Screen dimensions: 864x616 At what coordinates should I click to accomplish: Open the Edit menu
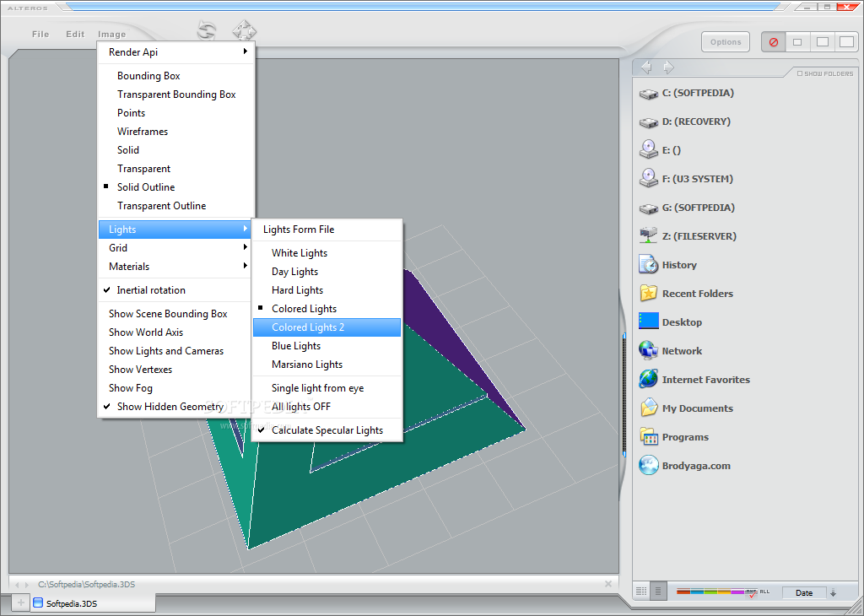(75, 34)
